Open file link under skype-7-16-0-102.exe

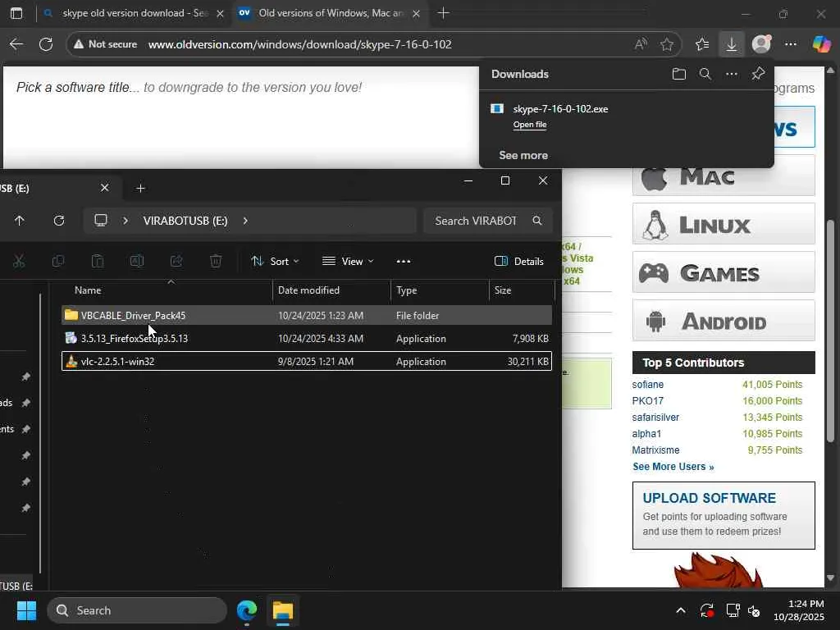(x=530, y=125)
